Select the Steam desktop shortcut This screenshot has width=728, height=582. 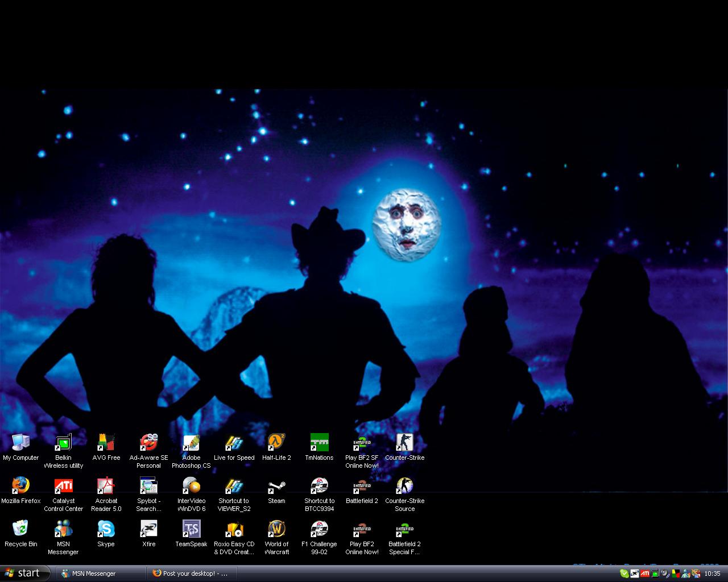click(276, 490)
